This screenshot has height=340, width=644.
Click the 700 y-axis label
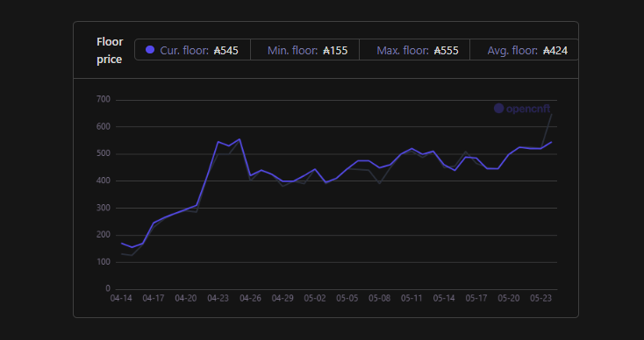click(x=103, y=100)
